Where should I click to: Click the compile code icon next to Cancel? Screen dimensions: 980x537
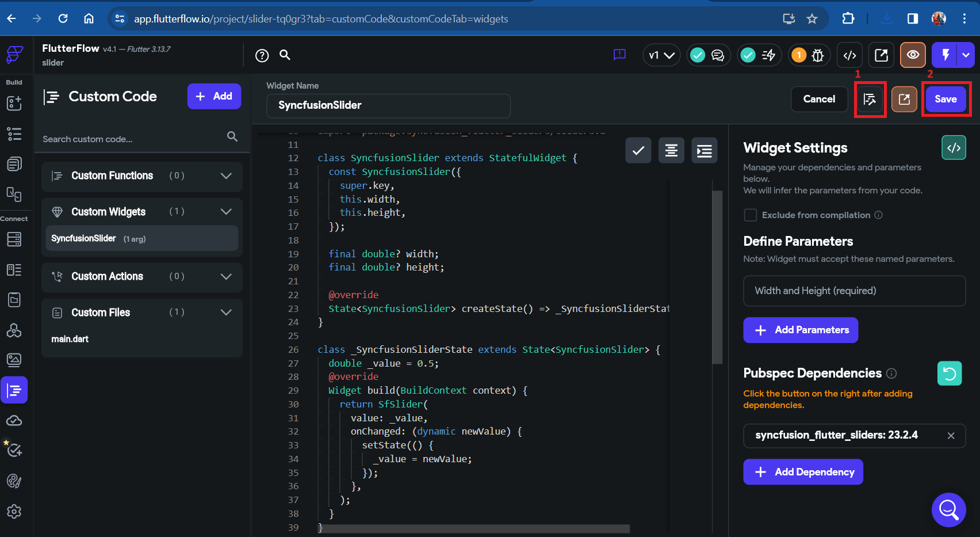tap(870, 99)
